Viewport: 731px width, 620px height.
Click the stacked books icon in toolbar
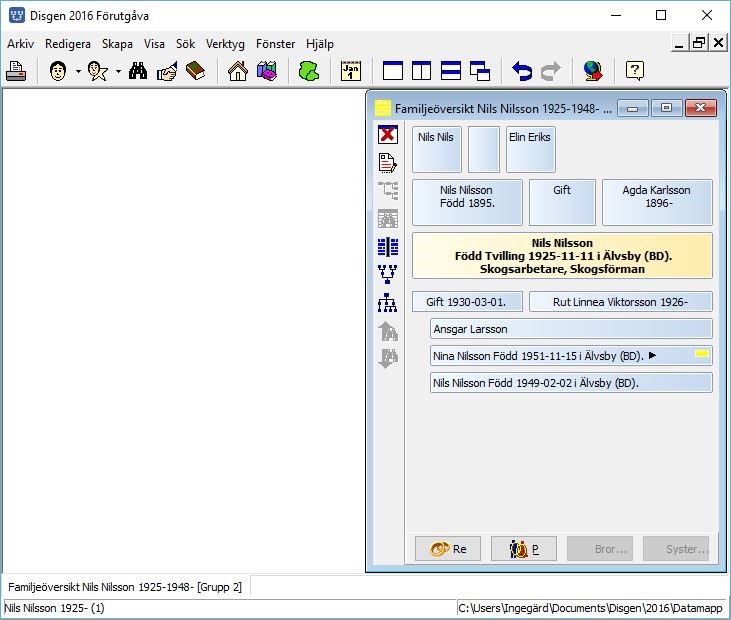pos(267,71)
